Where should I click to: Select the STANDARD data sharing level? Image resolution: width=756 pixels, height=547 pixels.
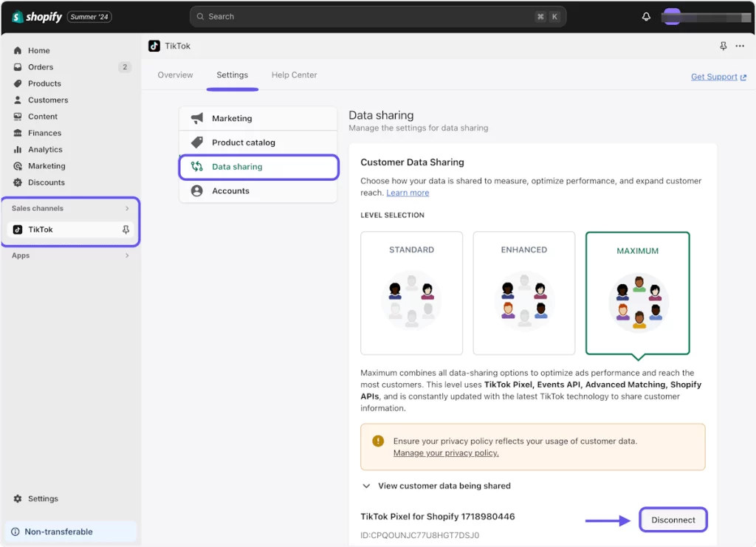click(412, 293)
